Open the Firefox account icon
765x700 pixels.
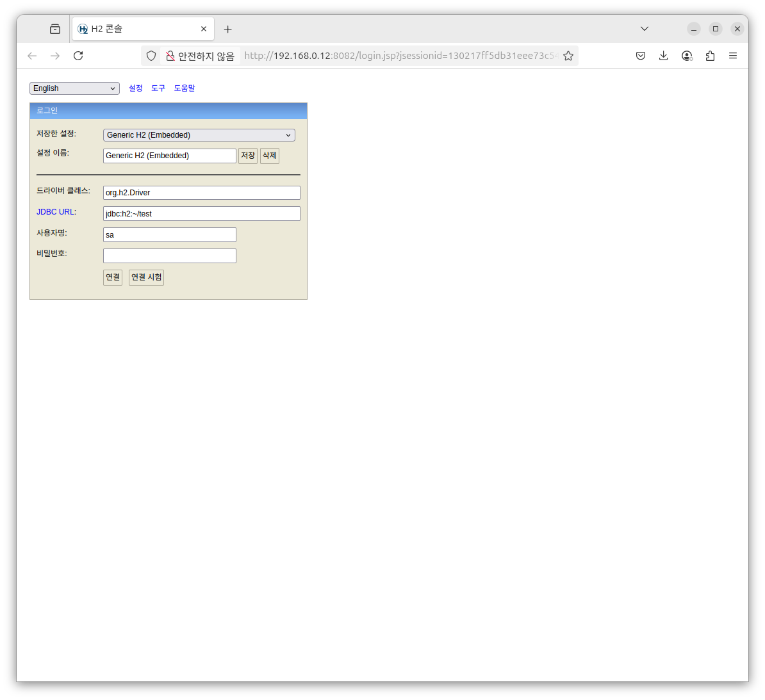[687, 56]
